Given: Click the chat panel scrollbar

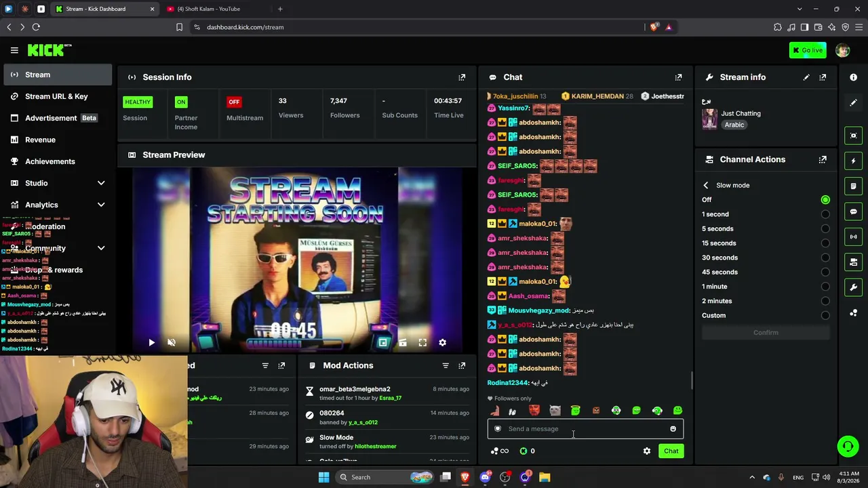Looking at the screenshot, I should click(692, 380).
